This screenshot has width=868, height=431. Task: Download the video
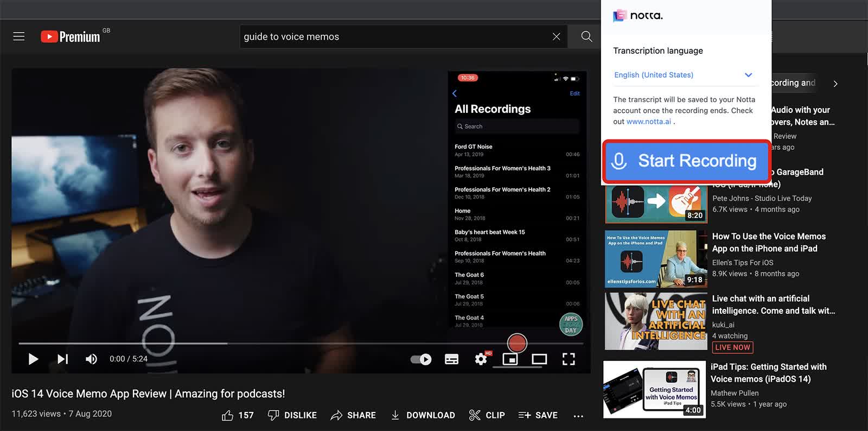coord(423,415)
